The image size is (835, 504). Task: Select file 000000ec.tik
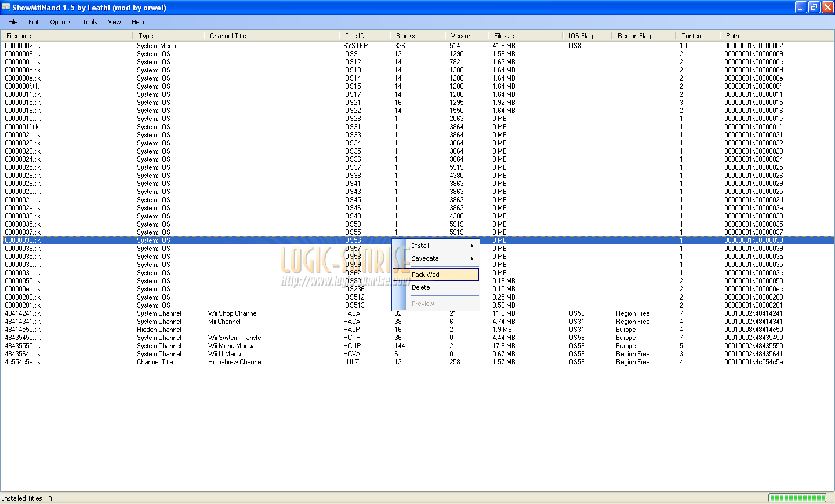point(23,289)
